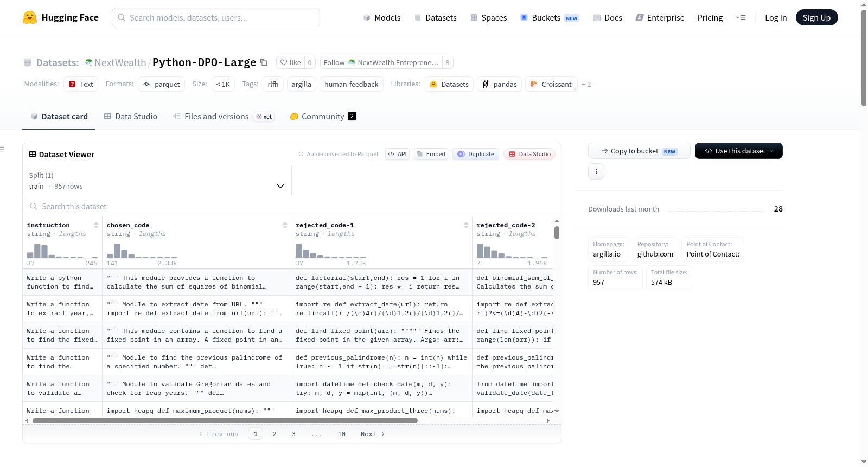Open the Files and versions tab
Viewport: 868px width, 467px height.
(x=224, y=116)
